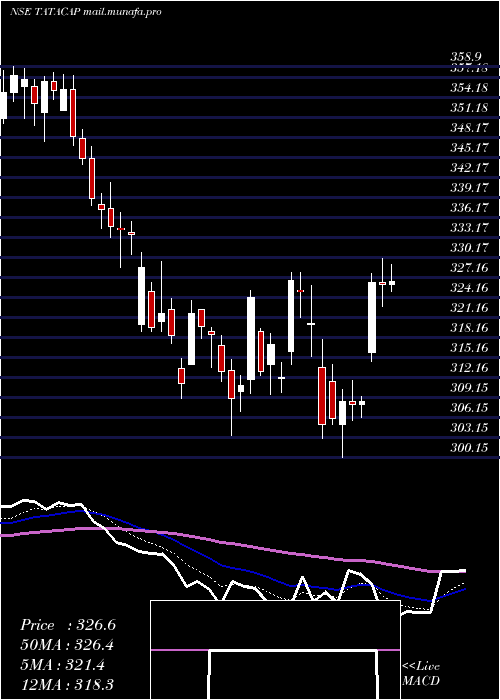Click the 327.16 price axis label
Viewport: 500px width, 700px height.
[469, 267]
